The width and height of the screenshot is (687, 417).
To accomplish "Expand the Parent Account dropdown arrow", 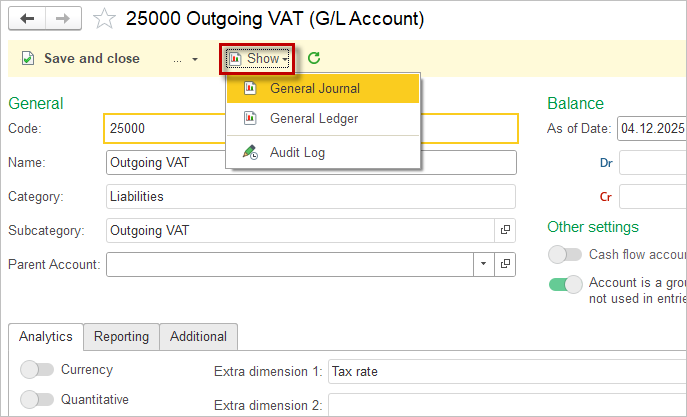I will (x=483, y=264).
